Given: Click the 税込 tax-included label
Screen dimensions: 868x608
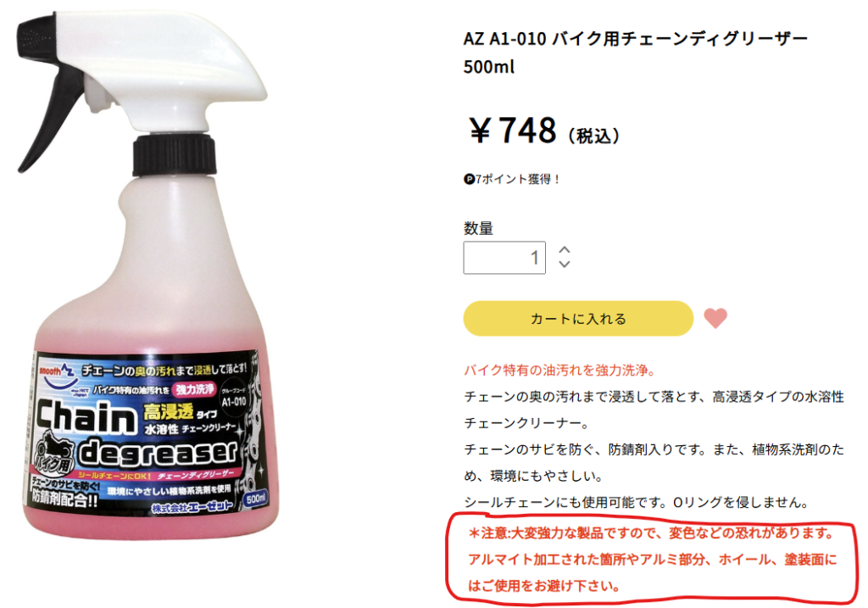Looking at the screenshot, I should [594, 135].
